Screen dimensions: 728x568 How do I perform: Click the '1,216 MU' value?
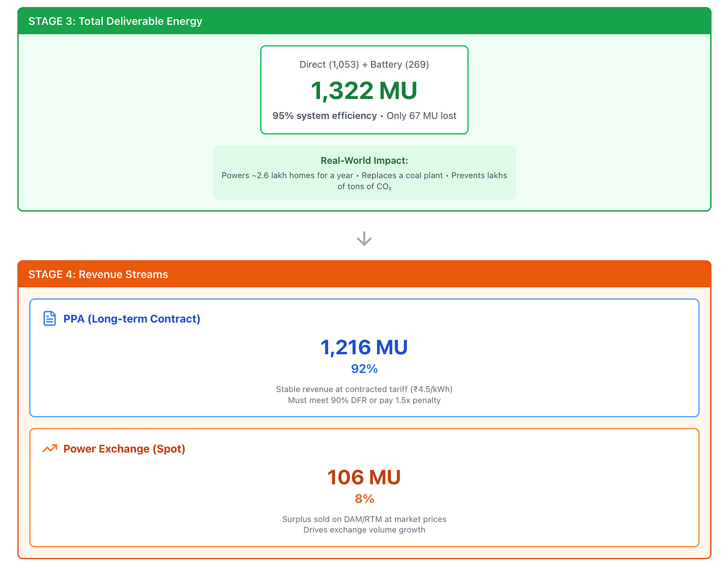tap(364, 347)
